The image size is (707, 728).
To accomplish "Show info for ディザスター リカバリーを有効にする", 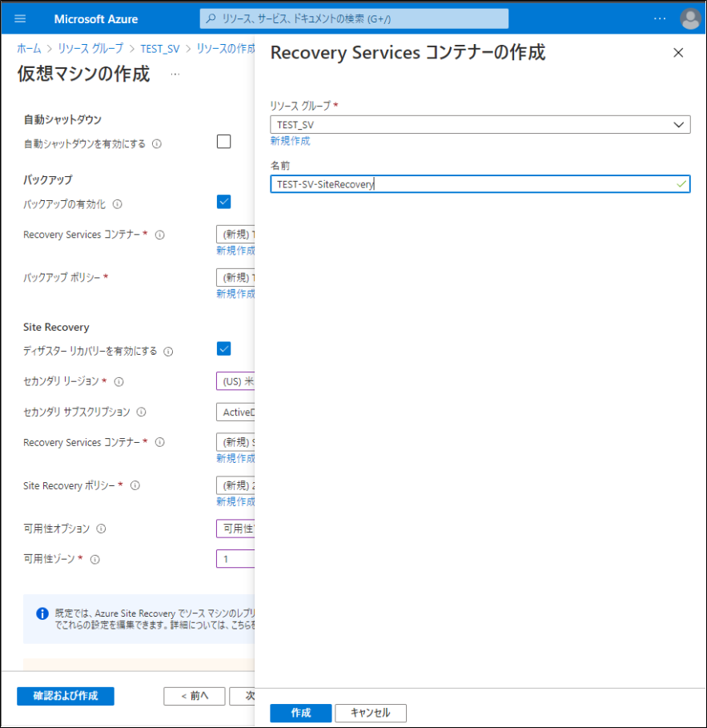I will (x=168, y=352).
